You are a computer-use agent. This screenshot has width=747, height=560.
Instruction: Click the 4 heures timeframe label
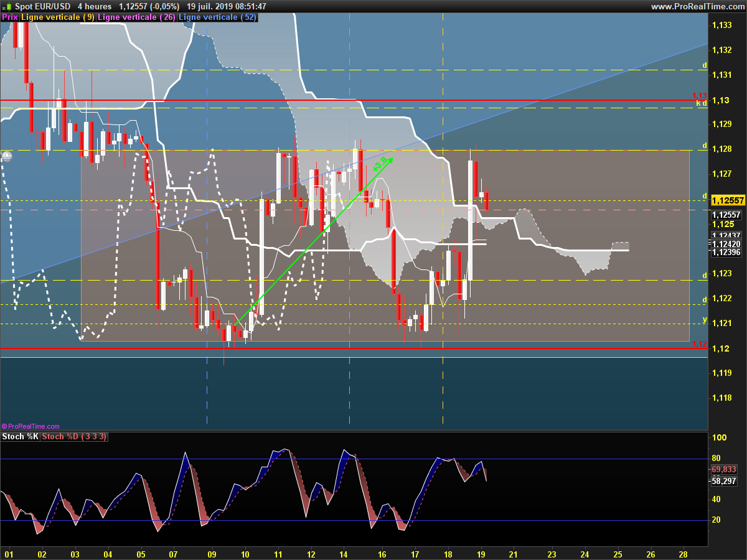(95, 6)
